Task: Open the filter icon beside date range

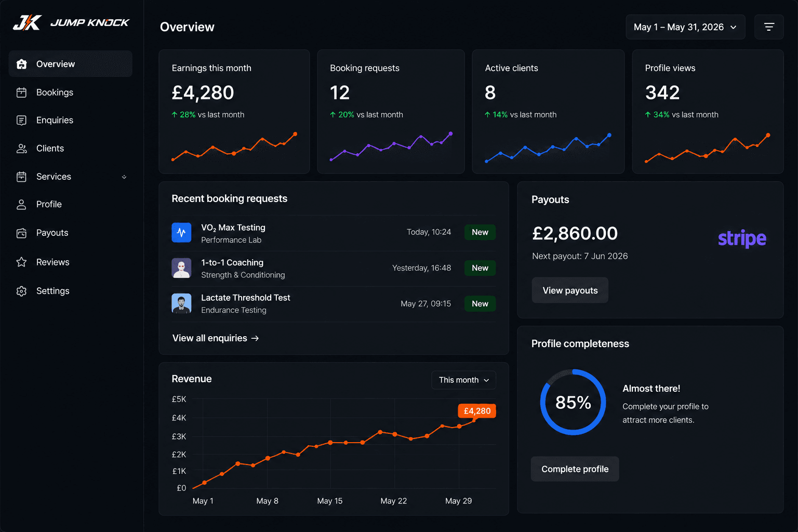Action: [769, 27]
